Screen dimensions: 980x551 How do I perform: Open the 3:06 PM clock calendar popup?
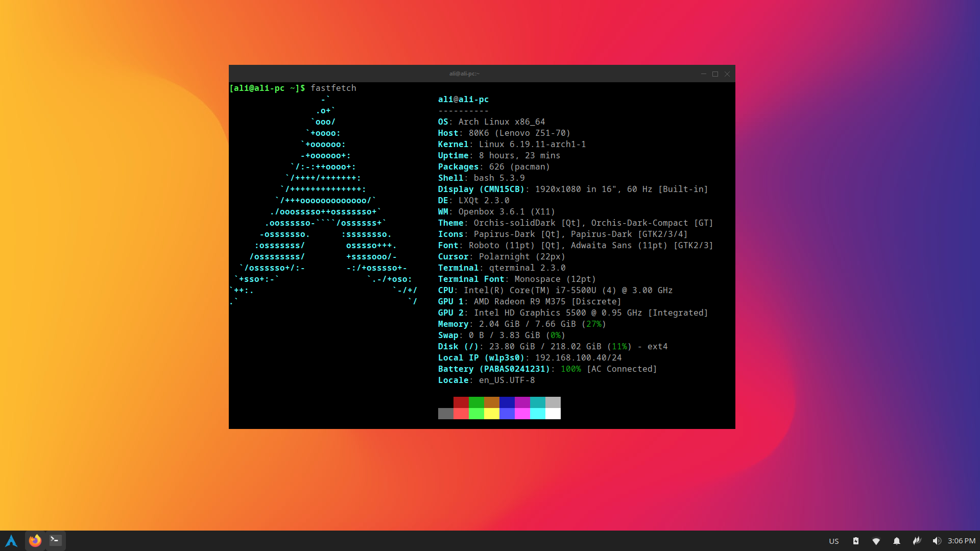point(961,541)
